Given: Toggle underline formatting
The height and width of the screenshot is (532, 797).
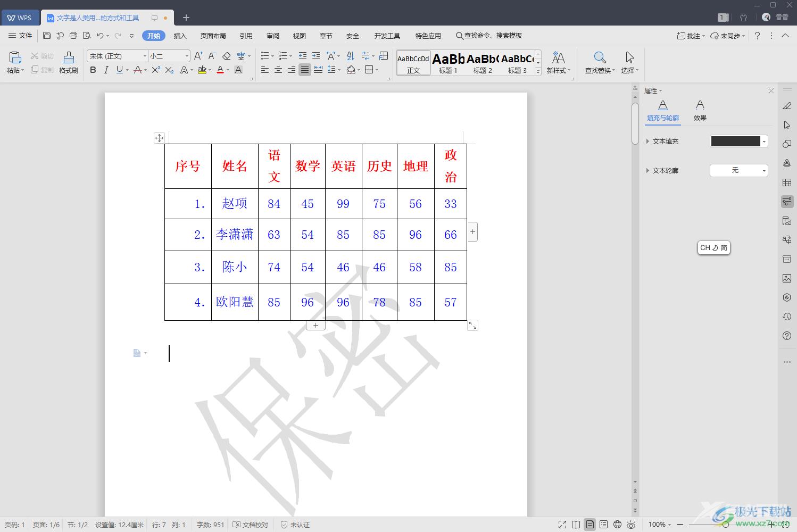Looking at the screenshot, I should point(119,70).
